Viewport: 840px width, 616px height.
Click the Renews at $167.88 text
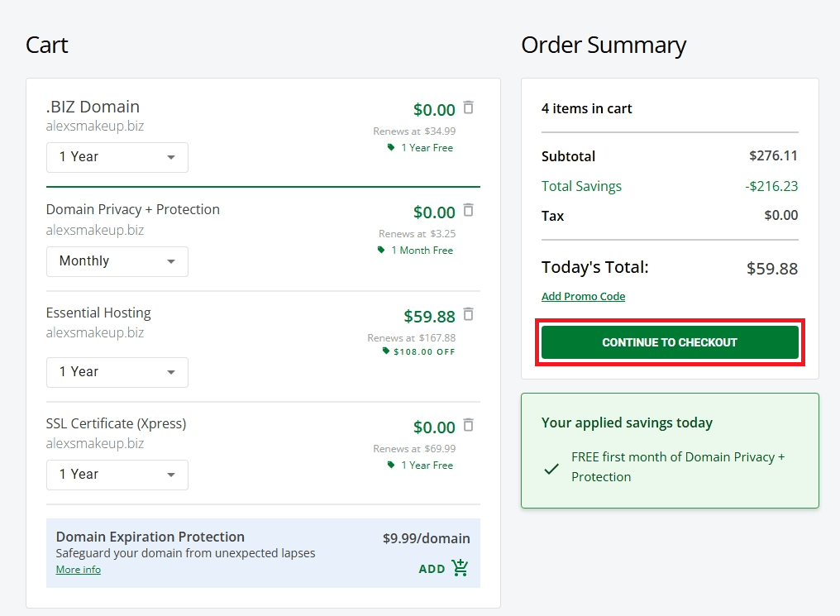411,337
